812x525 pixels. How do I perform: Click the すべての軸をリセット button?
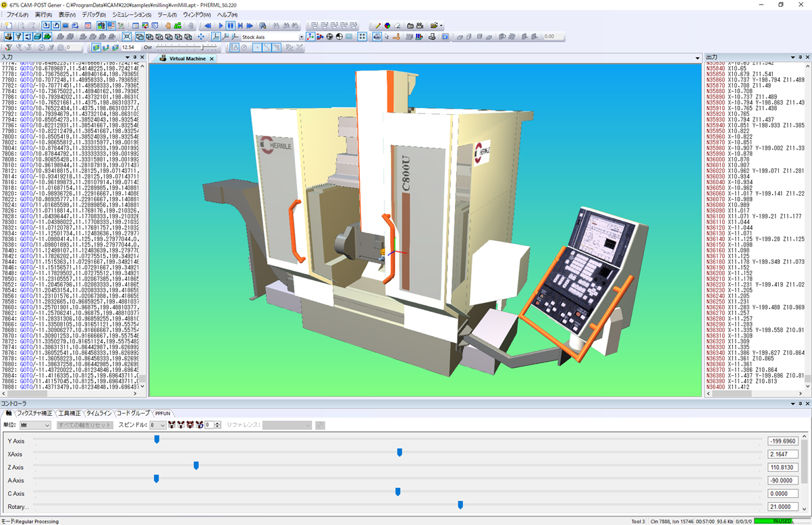84,425
